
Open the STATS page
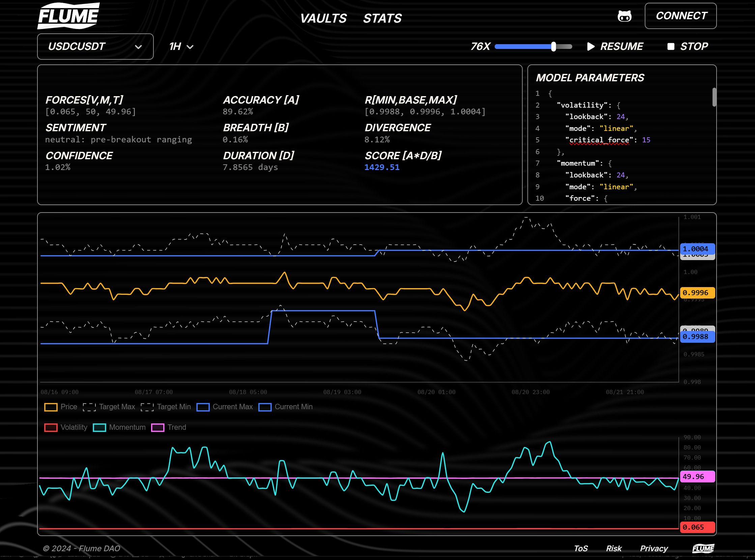point(382,18)
